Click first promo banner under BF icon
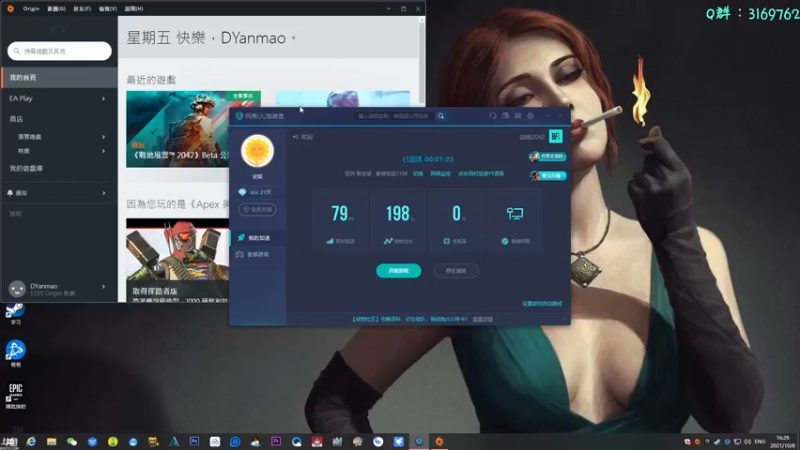This screenshot has width=800, height=450. pyautogui.click(x=547, y=156)
